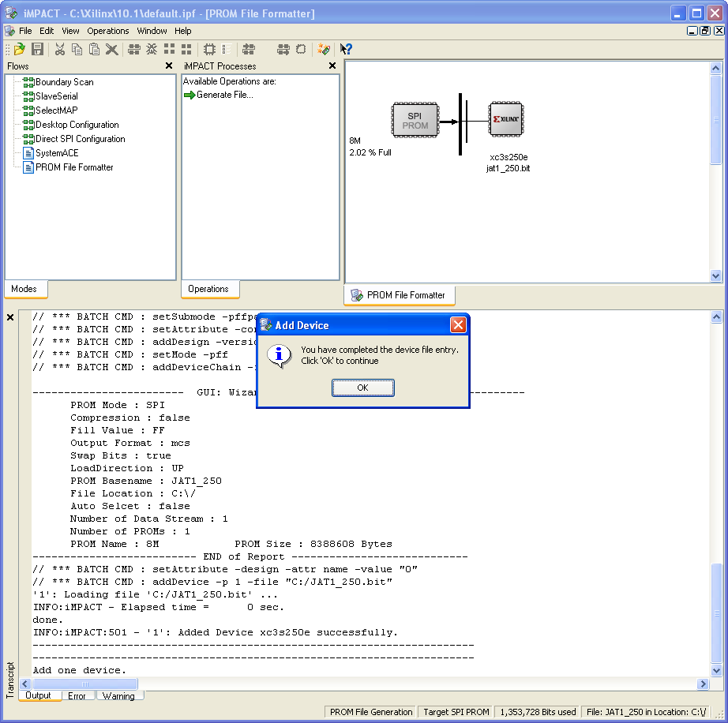Click the Paste clipboard icon
Screen dimensions: 728x723
(x=94, y=49)
